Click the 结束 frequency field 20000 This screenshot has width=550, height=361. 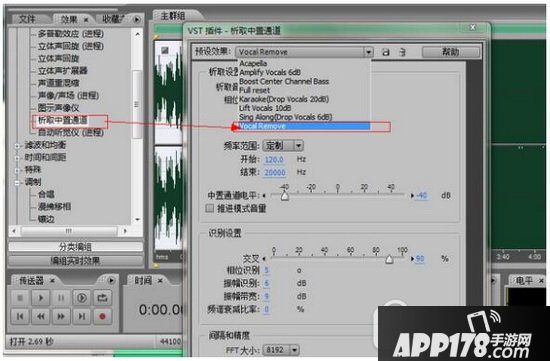coord(275,173)
